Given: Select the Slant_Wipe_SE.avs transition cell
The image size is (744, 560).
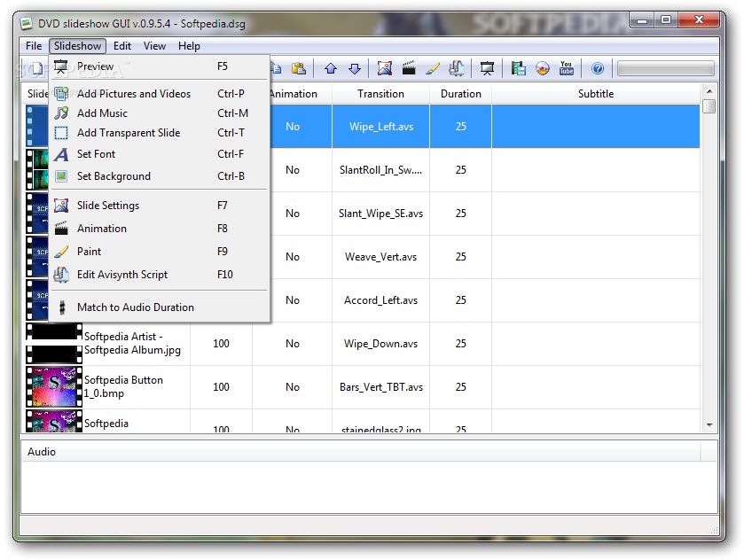Looking at the screenshot, I should [x=381, y=214].
